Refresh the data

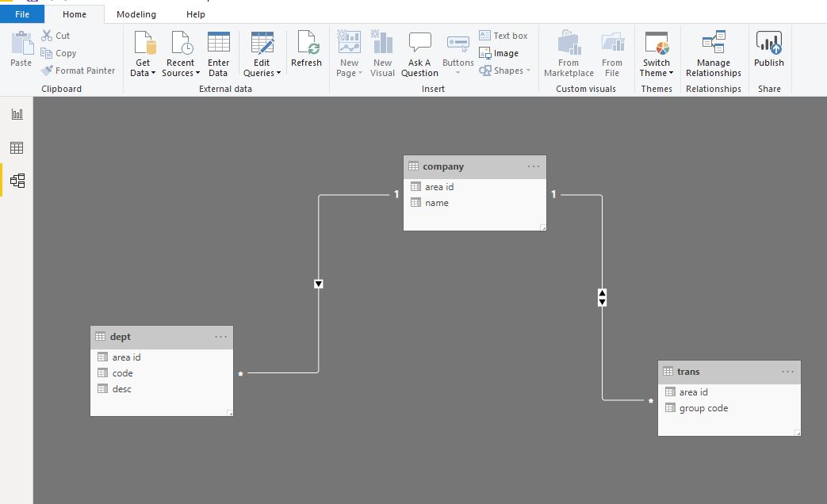[306, 48]
